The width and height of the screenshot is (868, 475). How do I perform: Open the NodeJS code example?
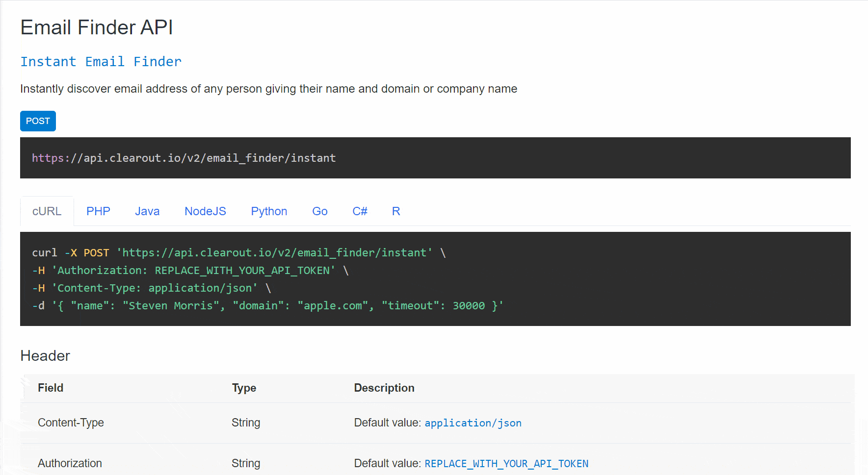[x=205, y=211]
